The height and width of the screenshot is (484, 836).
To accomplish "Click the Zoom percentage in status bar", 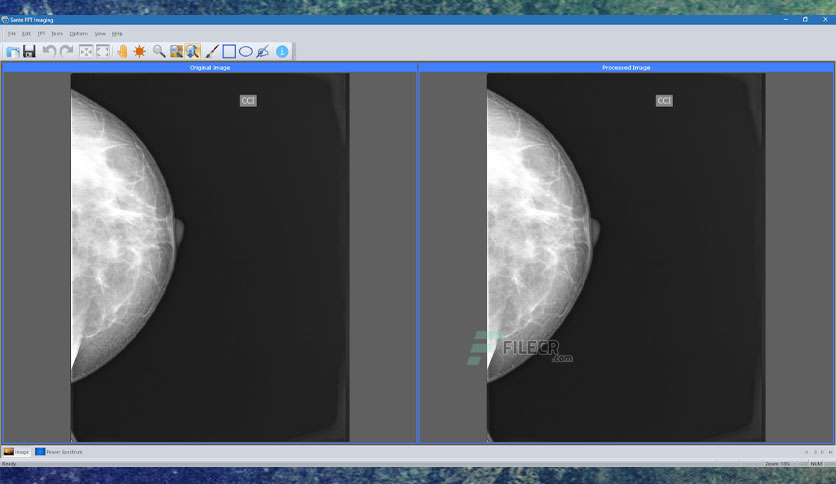I will coord(777,464).
